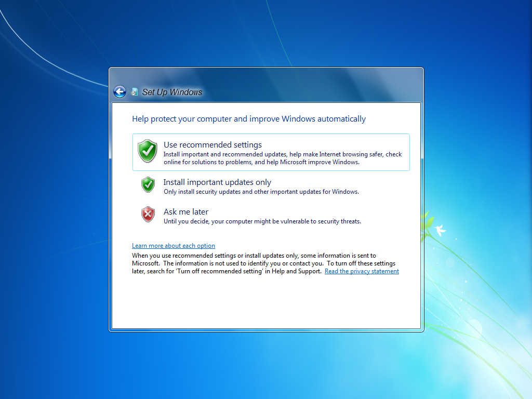Choose Use recommended settings

[271, 152]
